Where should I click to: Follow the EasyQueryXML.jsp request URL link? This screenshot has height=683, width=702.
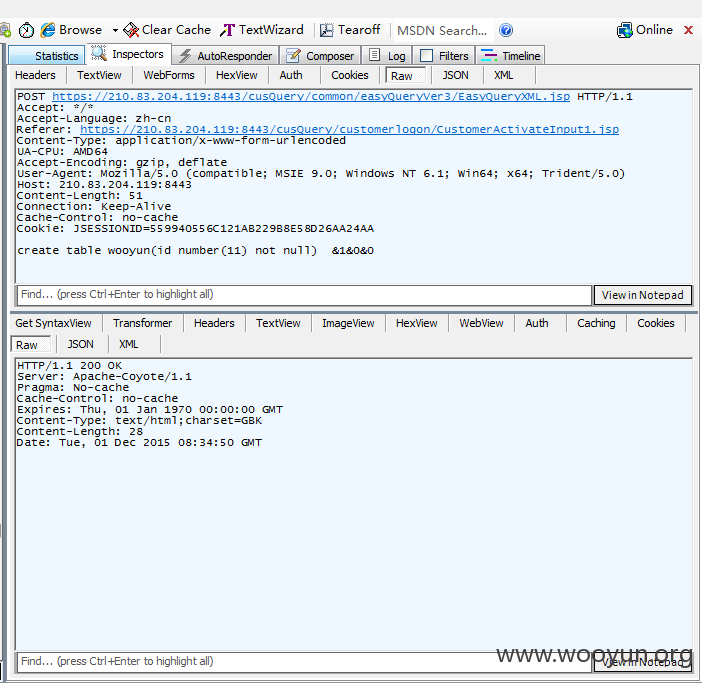click(311, 97)
